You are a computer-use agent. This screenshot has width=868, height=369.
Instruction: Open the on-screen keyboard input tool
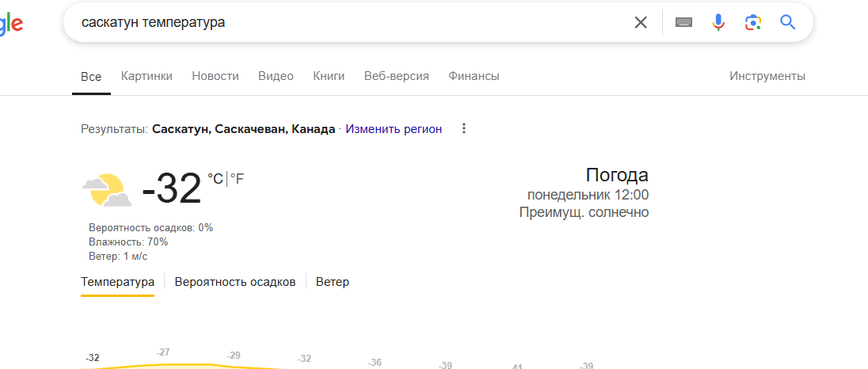tap(683, 22)
